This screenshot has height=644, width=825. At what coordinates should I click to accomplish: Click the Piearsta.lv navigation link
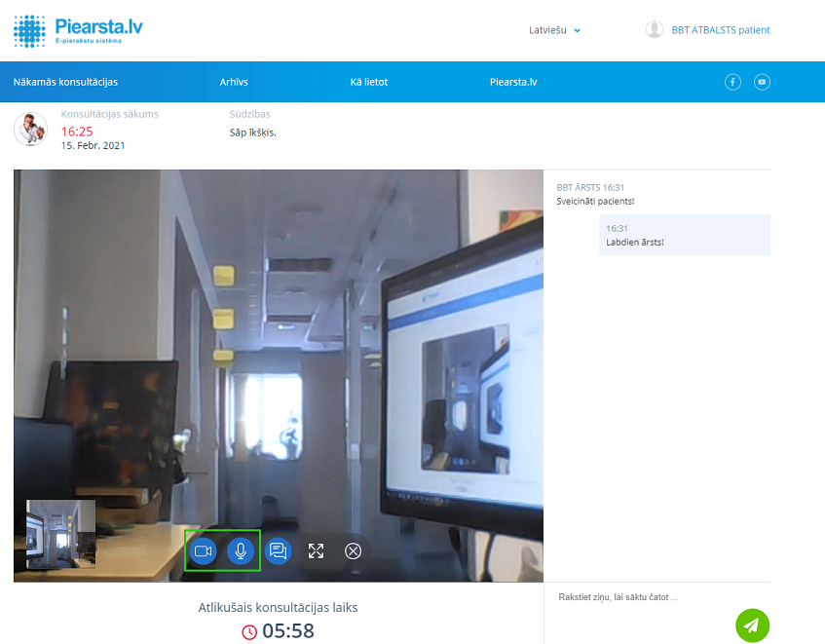tap(513, 82)
